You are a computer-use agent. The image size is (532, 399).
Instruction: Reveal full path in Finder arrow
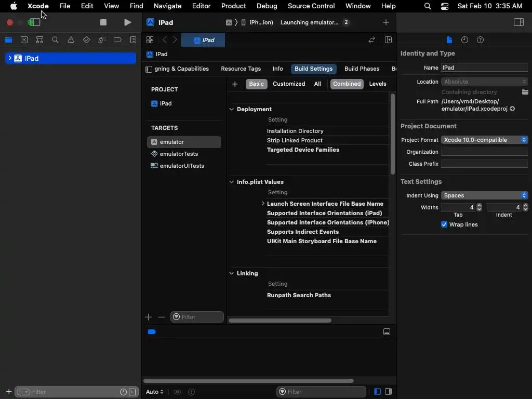click(x=512, y=109)
